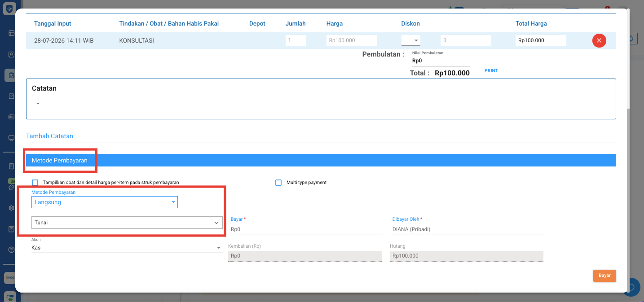Click the Dibayar Oleh DIANA field
Image resolution: width=644 pixels, height=302 pixels.
pyautogui.click(x=468, y=229)
